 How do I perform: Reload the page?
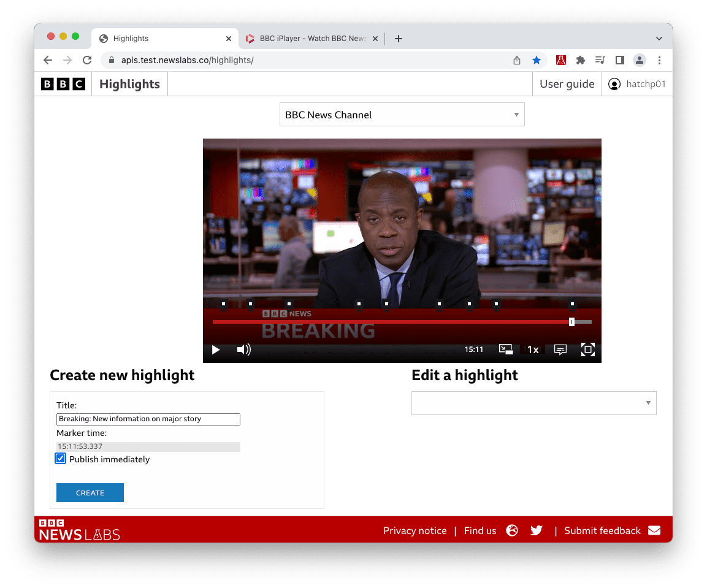(x=87, y=60)
